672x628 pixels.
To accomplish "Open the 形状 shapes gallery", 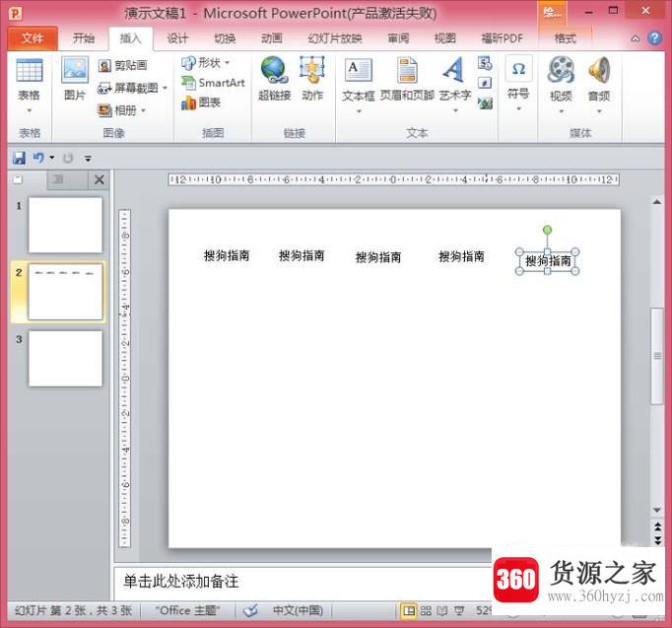I will (x=201, y=63).
